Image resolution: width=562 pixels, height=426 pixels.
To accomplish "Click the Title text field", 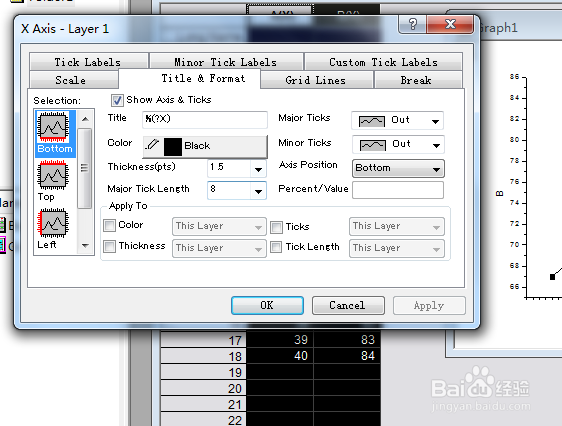I will 205,119.
